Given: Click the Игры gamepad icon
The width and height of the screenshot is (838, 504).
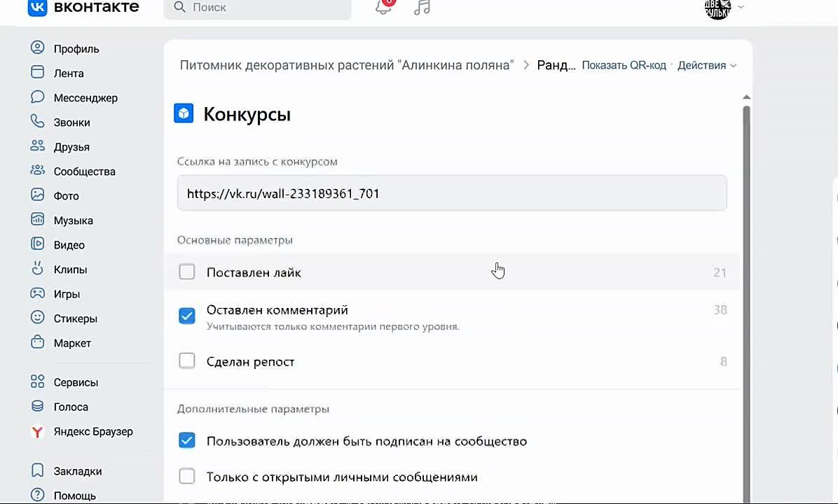Looking at the screenshot, I should pos(37,293).
